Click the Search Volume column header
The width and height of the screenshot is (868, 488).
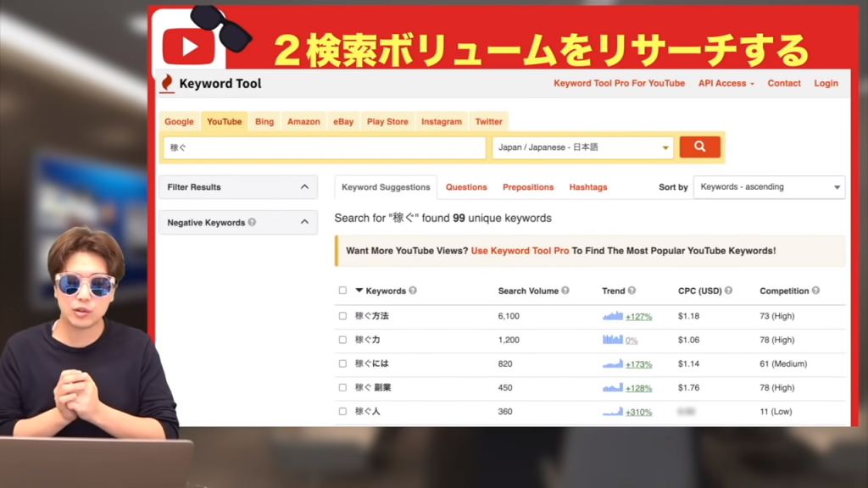click(528, 291)
